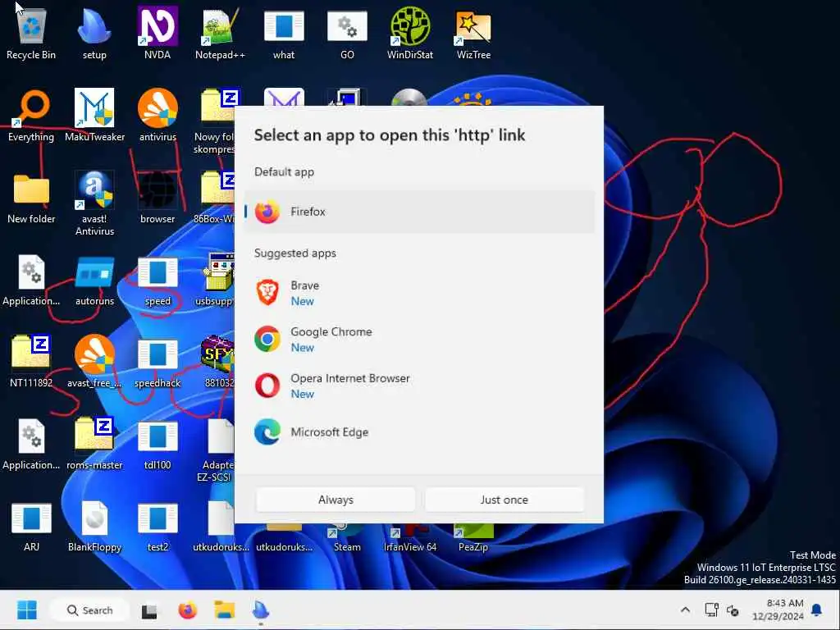The height and width of the screenshot is (630, 840).
Task: Select Opera Internet Browser entry
Action: 419,386
